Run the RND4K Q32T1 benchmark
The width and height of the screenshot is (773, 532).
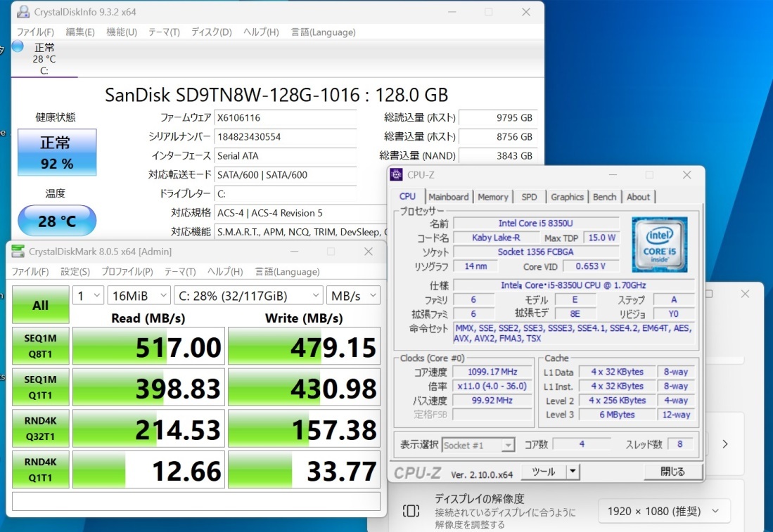[x=40, y=428]
